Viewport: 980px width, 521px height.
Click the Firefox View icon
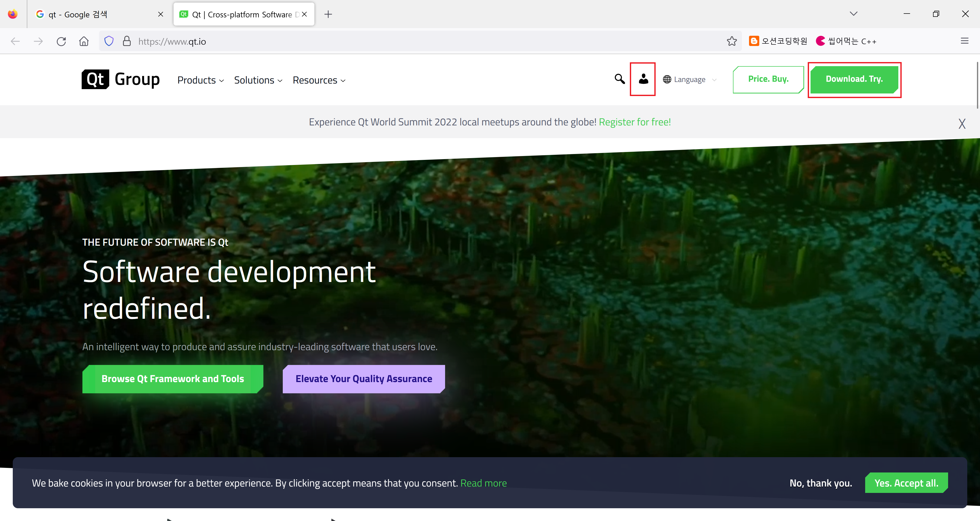tap(13, 14)
